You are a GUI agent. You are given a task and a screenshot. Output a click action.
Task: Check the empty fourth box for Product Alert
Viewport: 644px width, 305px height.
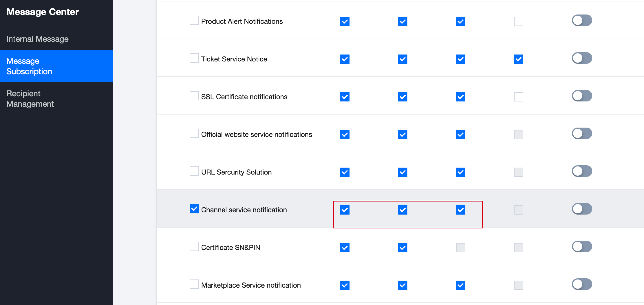518,21
